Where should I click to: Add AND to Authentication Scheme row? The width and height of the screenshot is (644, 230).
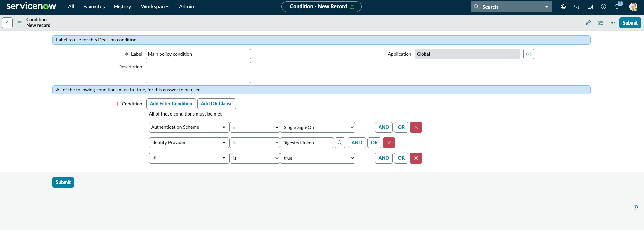[384, 127]
